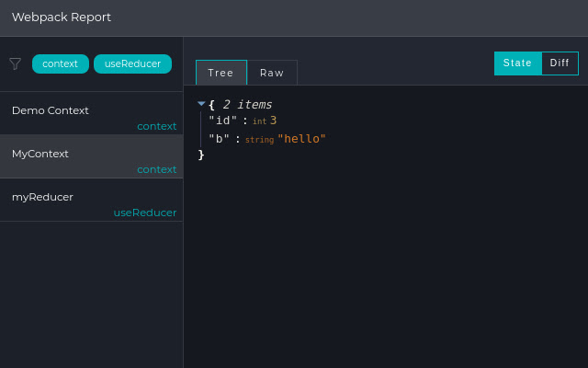The width and height of the screenshot is (588, 368).
Task: Click the Webpack Report title
Action: [x=62, y=17]
